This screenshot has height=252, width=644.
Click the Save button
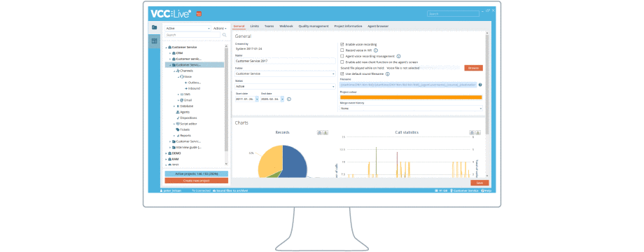[x=479, y=183]
